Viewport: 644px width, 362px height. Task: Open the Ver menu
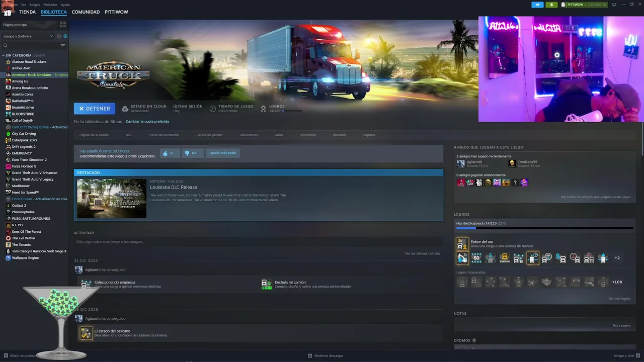pyautogui.click(x=24, y=5)
